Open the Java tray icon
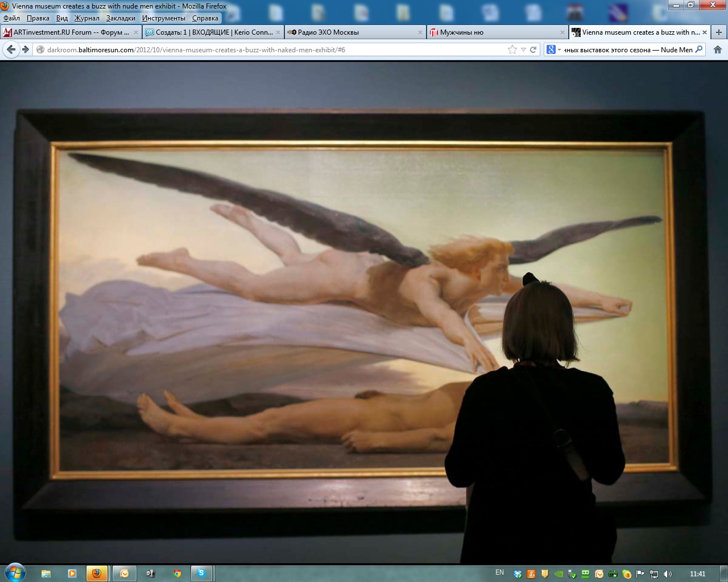This screenshot has height=582, width=728. pyautogui.click(x=531, y=574)
